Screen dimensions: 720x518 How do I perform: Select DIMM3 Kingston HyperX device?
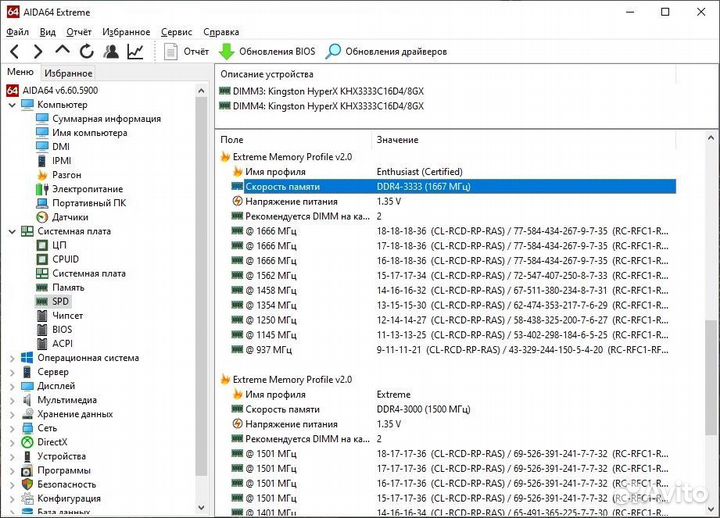coord(321,91)
